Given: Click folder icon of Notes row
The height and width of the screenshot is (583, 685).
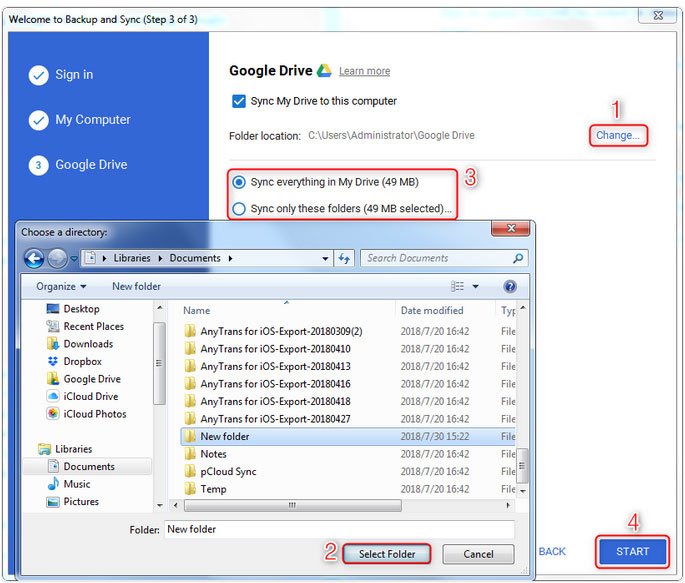Looking at the screenshot, I should pyautogui.click(x=190, y=454).
